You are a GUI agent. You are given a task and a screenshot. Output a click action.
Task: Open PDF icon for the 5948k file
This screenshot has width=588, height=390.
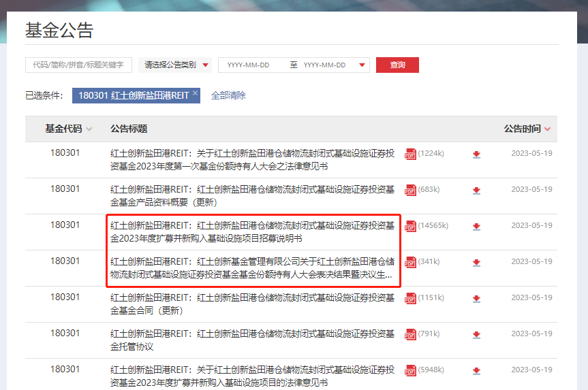(x=410, y=370)
